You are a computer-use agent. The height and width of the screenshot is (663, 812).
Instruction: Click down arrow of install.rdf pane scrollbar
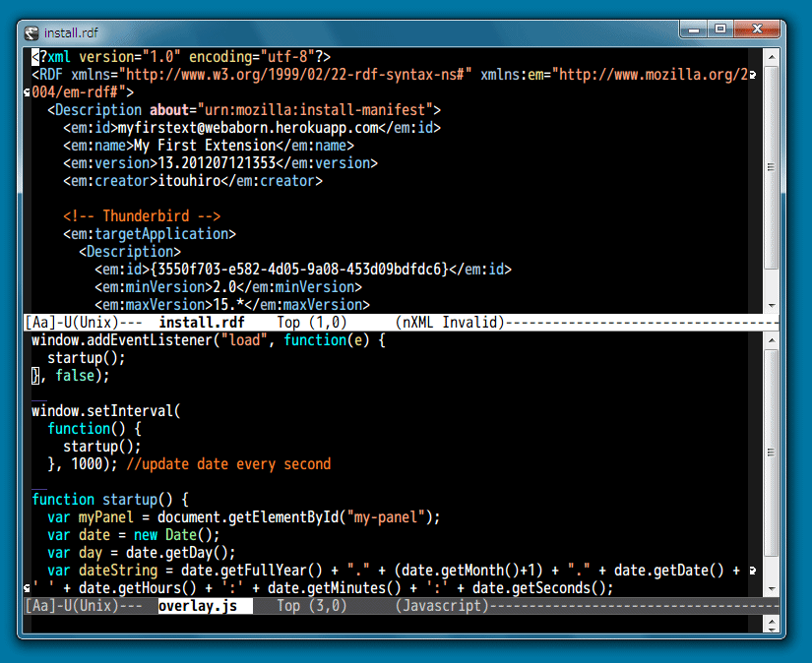pos(772,305)
